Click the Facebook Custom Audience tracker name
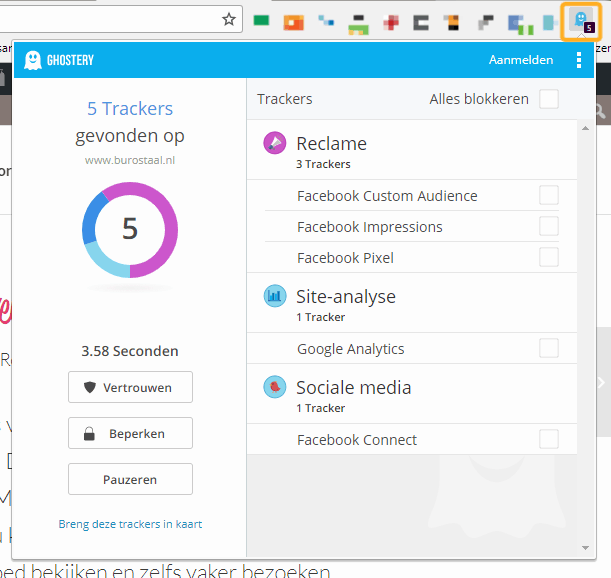This screenshot has width=611, height=578. [x=387, y=196]
